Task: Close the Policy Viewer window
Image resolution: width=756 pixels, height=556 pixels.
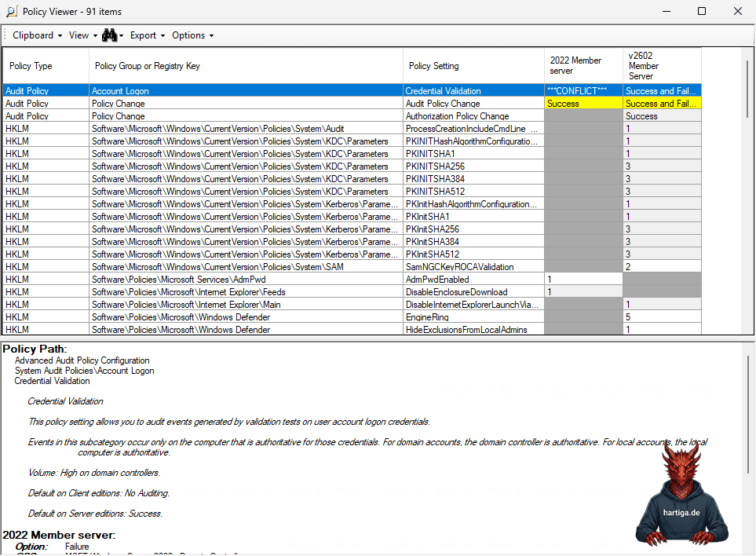Action: point(738,11)
